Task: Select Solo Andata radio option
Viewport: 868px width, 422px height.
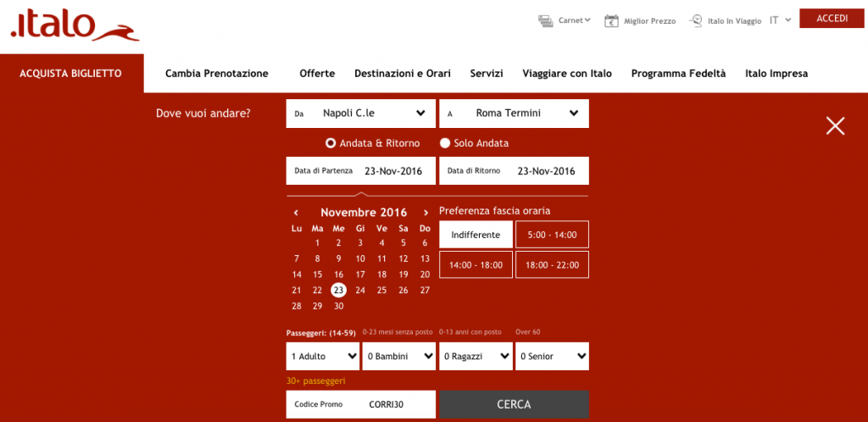Action: pyautogui.click(x=445, y=143)
